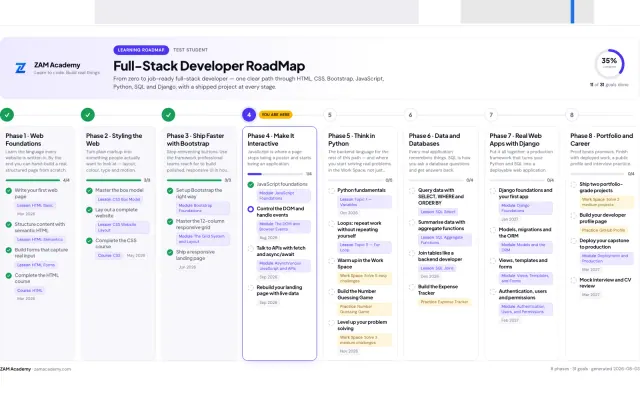The image size is (640, 400).
Task: Open the 'Practice GitHub Profile' tag
Action: (x=603, y=230)
